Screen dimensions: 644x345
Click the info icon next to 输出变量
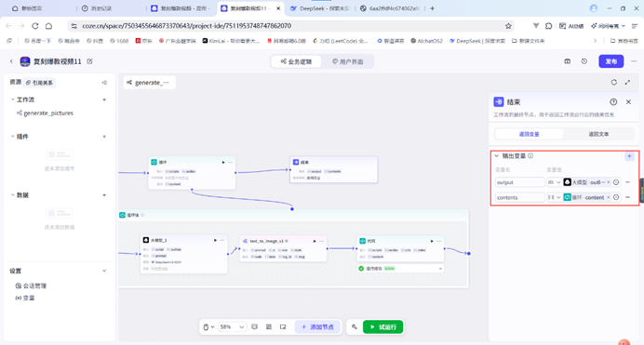click(x=530, y=156)
